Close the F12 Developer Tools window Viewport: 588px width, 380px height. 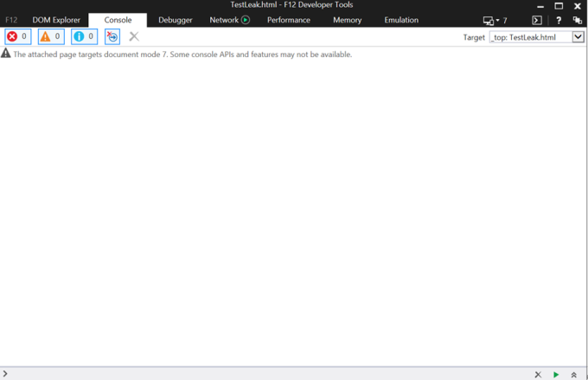click(x=578, y=6)
